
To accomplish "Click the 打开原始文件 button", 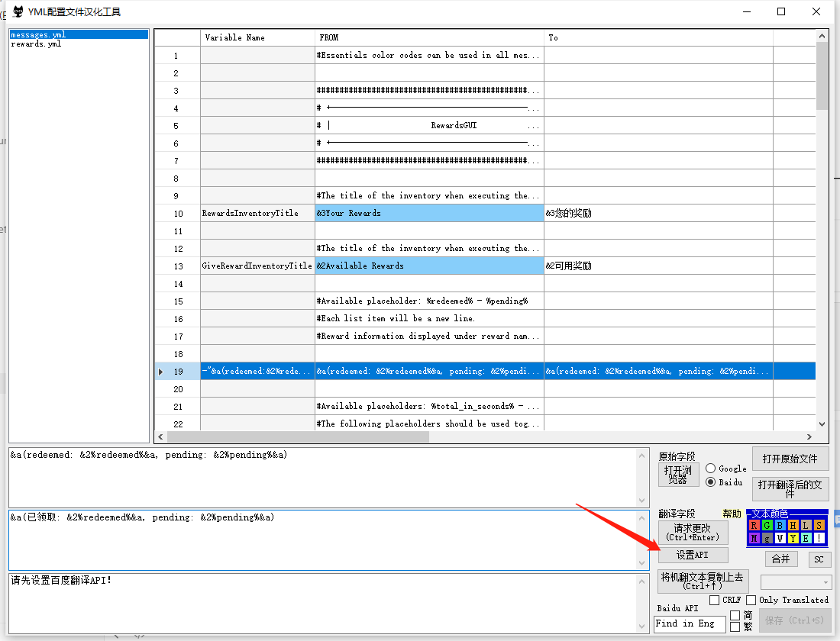I will point(790,459).
